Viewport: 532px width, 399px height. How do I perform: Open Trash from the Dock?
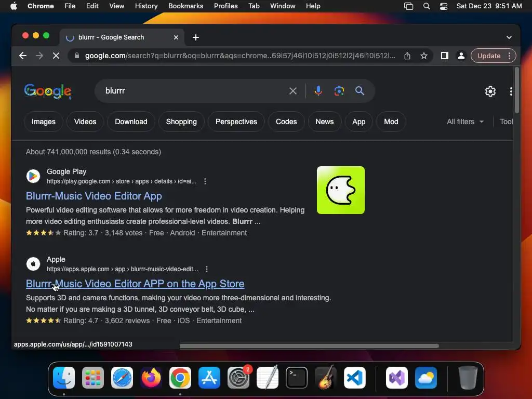click(468, 378)
